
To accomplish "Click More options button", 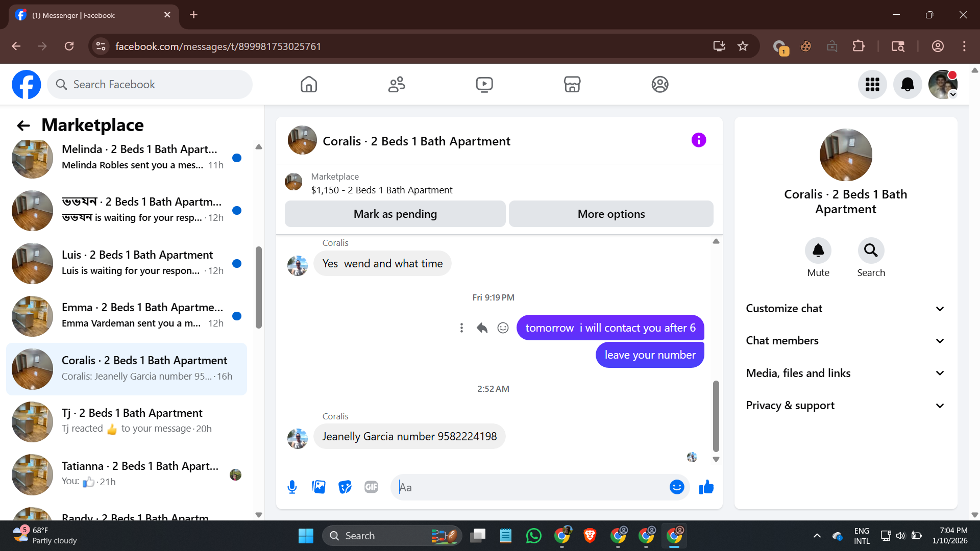I will 611,214.
